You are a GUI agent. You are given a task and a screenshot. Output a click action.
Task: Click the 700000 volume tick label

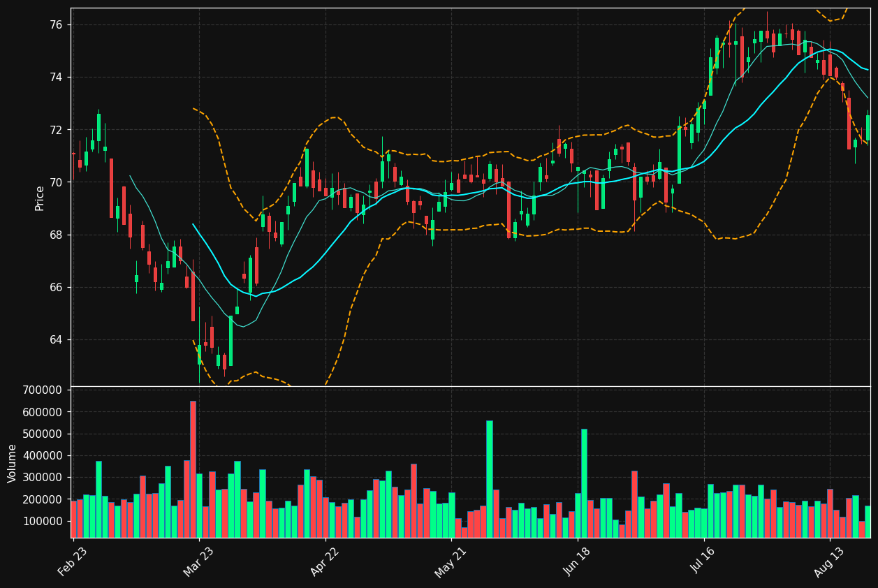[43, 390]
